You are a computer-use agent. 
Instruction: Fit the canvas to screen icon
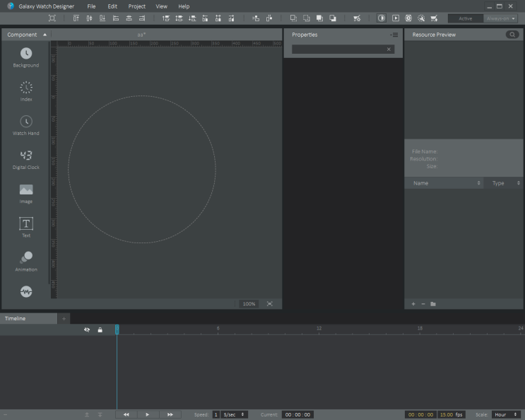pyautogui.click(x=269, y=304)
